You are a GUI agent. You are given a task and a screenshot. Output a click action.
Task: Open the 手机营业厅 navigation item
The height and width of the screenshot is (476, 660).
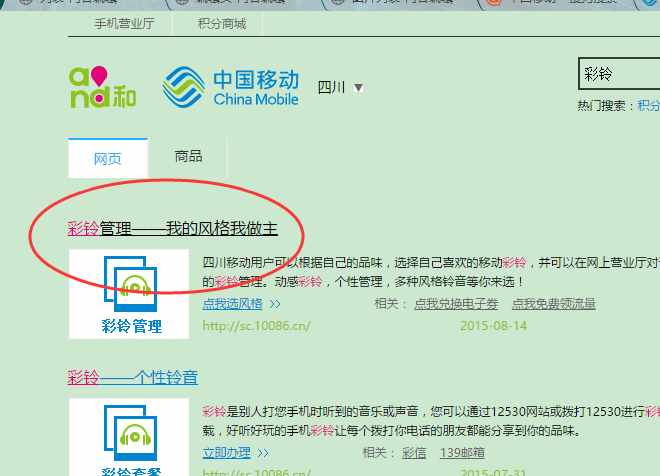click(124, 24)
